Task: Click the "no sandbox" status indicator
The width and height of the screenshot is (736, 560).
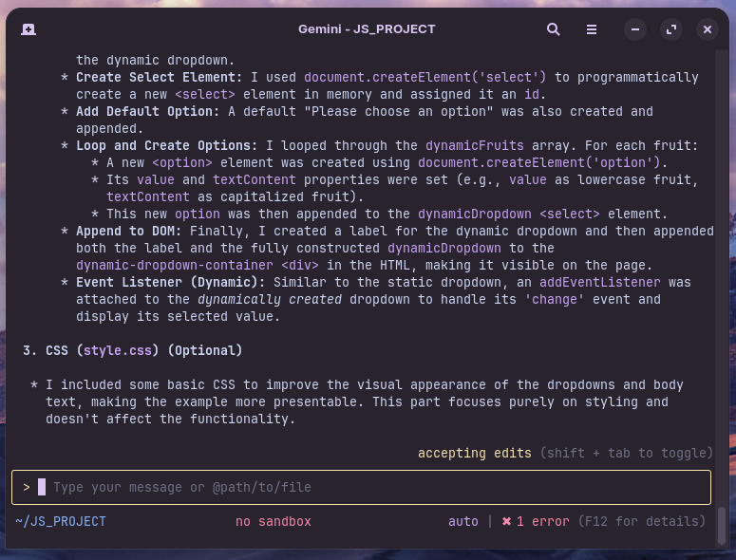Action: point(274,521)
